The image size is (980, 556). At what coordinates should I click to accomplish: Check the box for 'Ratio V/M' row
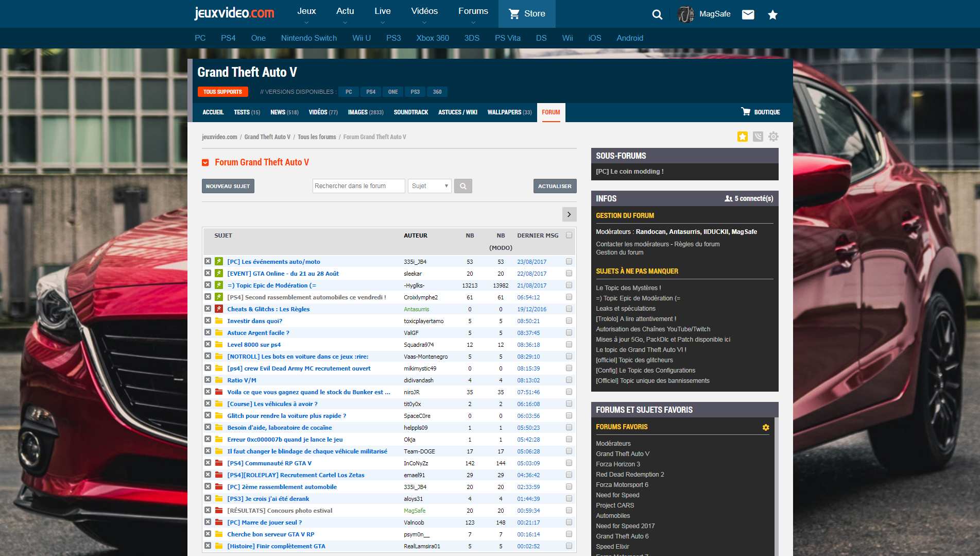pyautogui.click(x=569, y=380)
